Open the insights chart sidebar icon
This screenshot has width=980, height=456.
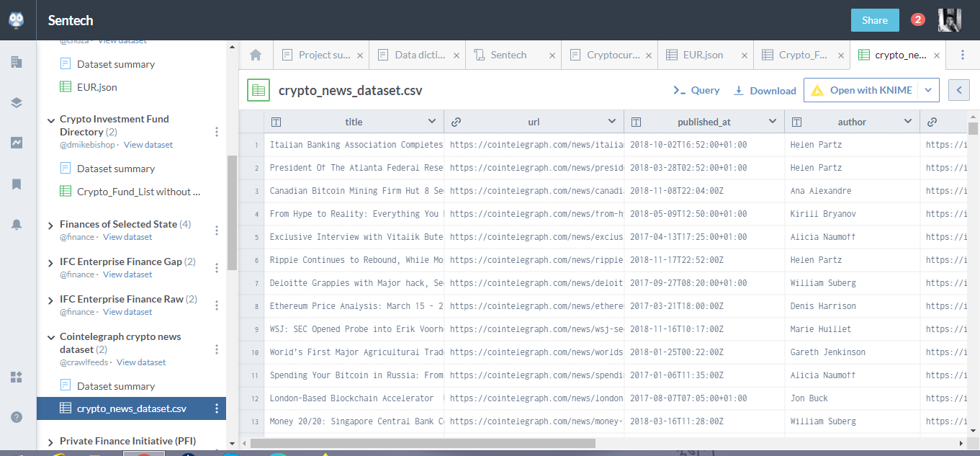tap(17, 143)
